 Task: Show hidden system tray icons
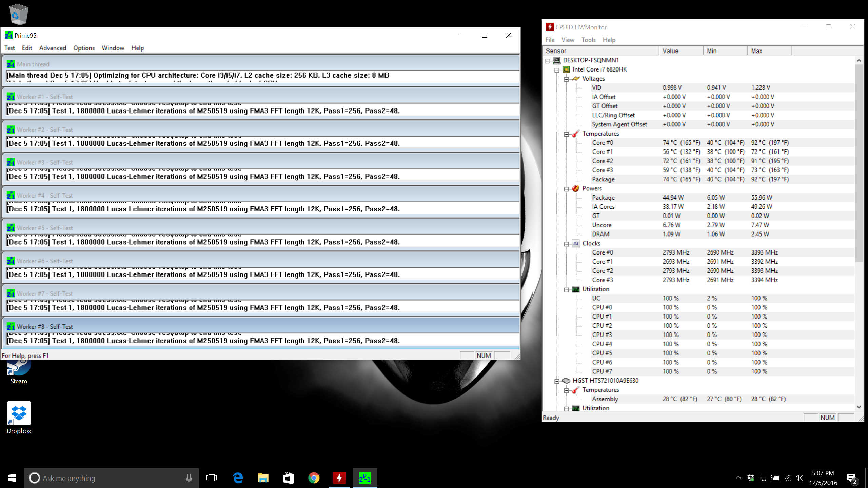(738, 478)
